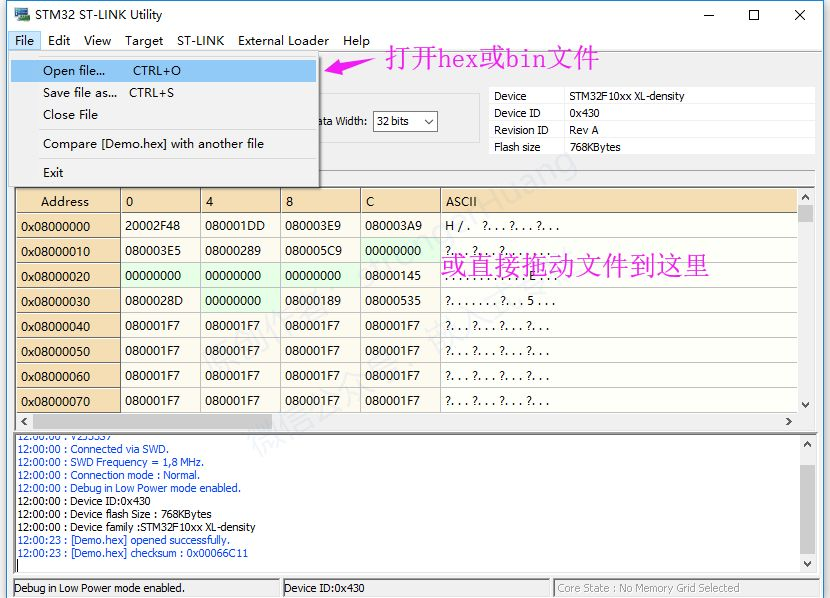The width and height of the screenshot is (830, 598).
Task: Open the File menu
Action: (x=24, y=41)
